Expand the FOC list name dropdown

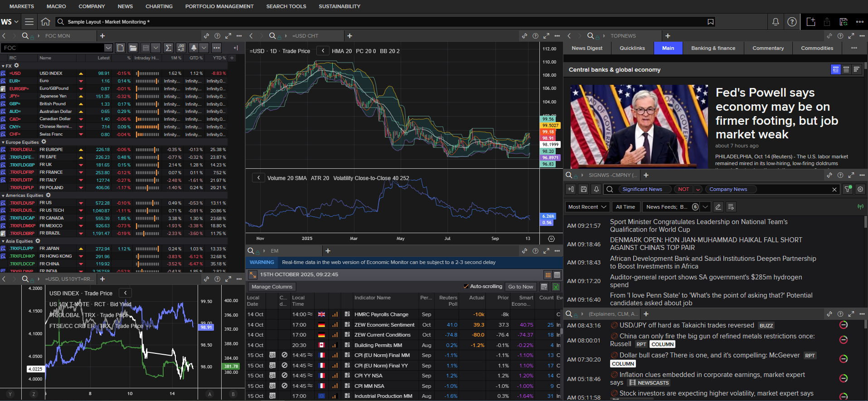pos(108,48)
